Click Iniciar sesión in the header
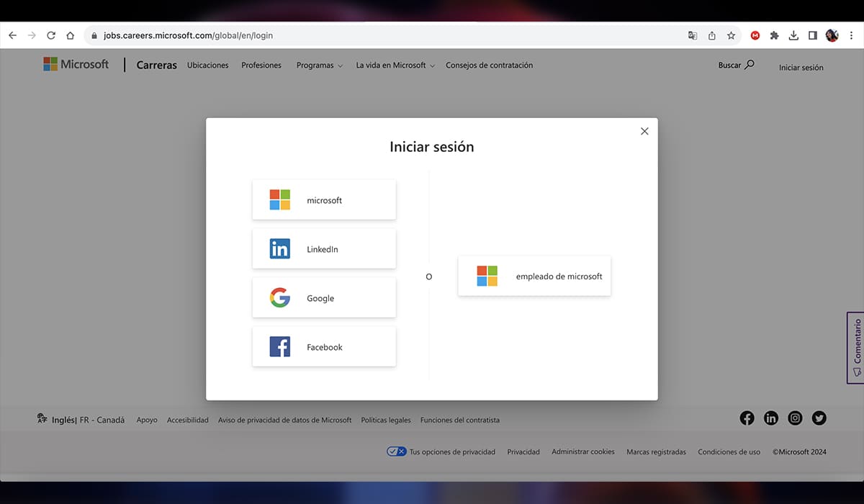The width and height of the screenshot is (864, 504). 801,68
